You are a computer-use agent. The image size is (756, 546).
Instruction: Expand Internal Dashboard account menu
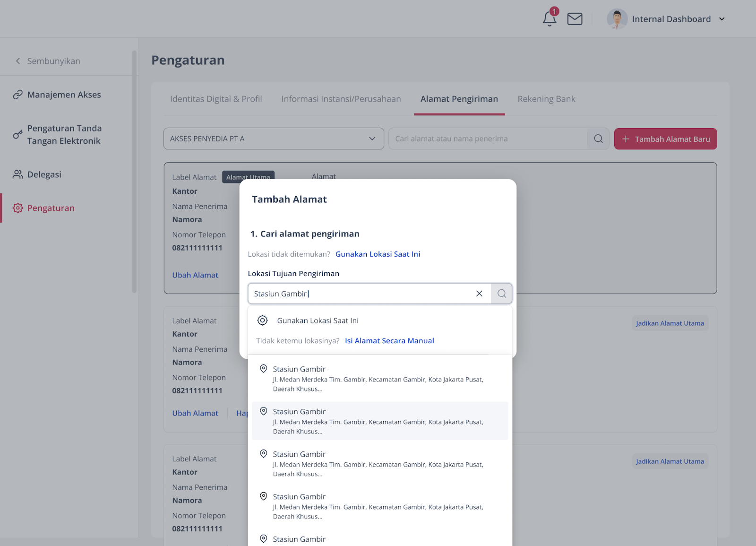(722, 19)
